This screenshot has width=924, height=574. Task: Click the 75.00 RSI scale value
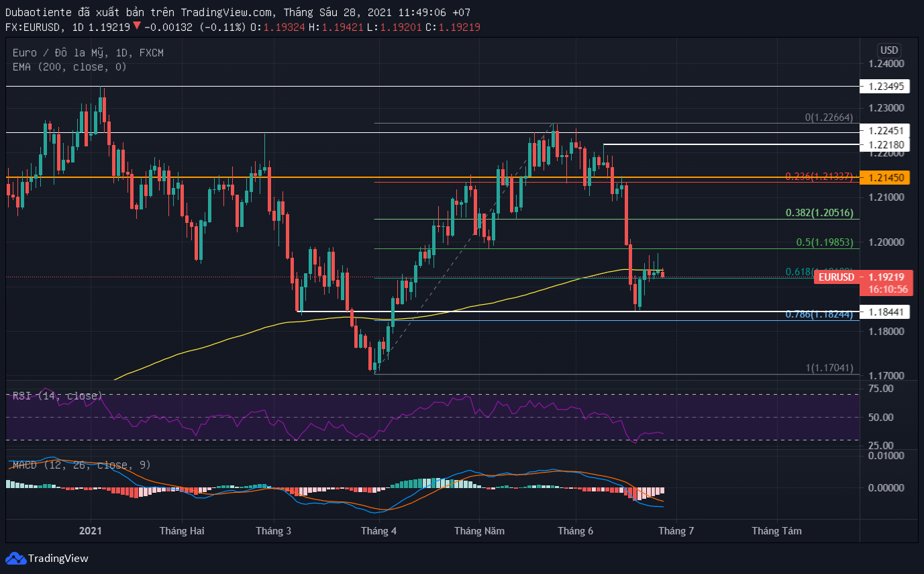[x=880, y=389]
